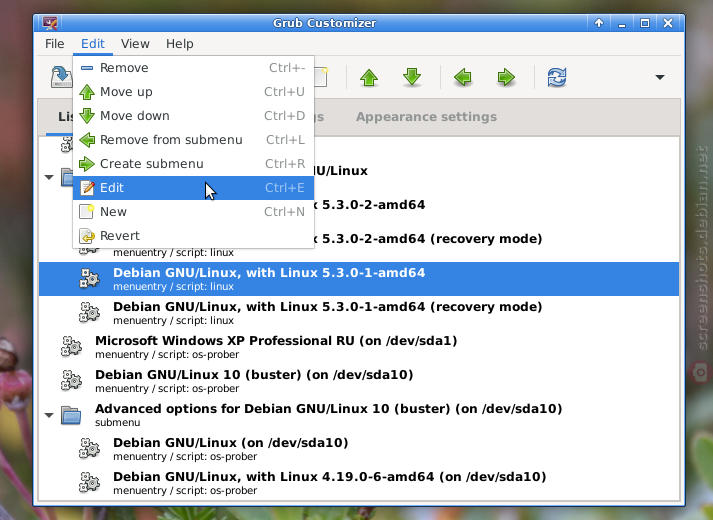
Task: Select Debian GNU/Linux, with Linux 5.3.0-1-amd64 entry
Action: (x=359, y=279)
